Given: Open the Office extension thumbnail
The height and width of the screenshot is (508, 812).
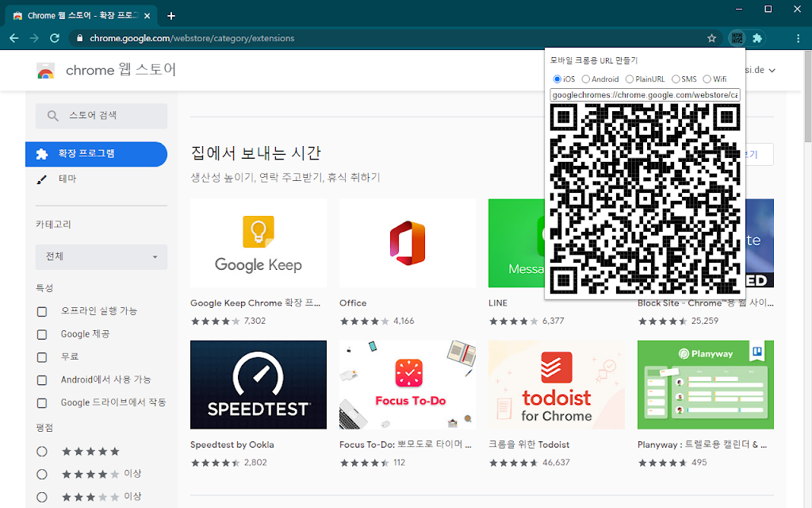Looking at the screenshot, I should coord(408,243).
